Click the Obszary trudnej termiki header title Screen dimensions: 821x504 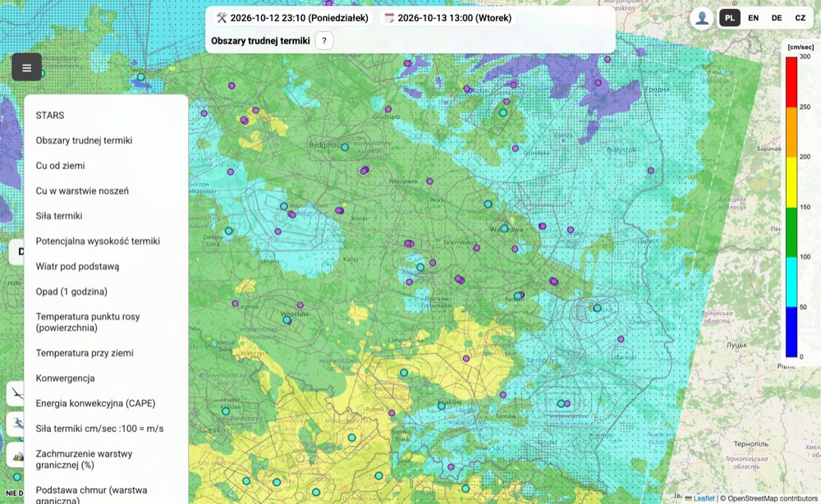(x=260, y=41)
